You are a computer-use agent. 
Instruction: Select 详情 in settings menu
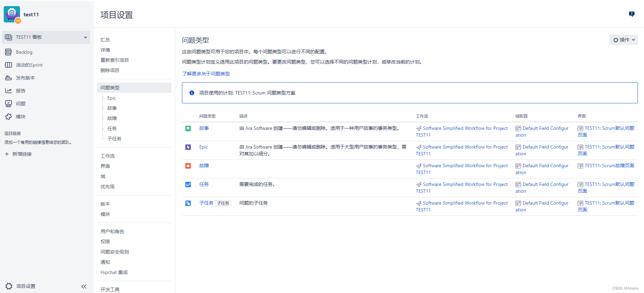tap(105, 50)
